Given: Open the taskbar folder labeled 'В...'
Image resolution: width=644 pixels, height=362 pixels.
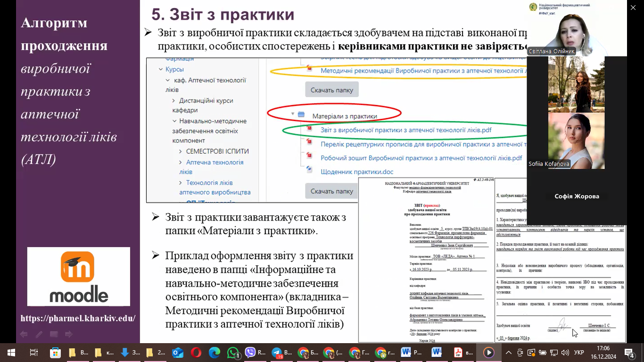Looking at the screenshot, I should [x=78, y=352].
